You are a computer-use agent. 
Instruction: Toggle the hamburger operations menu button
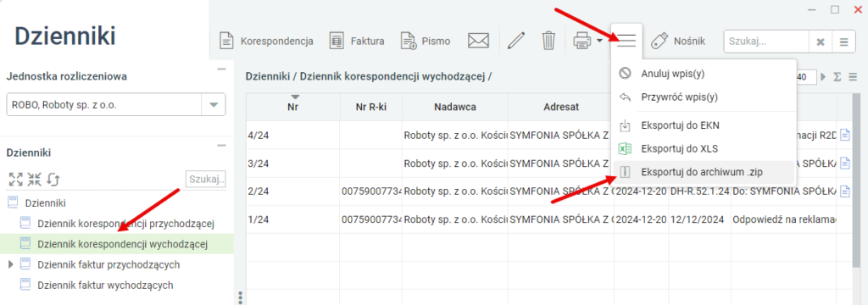(626, 41)
